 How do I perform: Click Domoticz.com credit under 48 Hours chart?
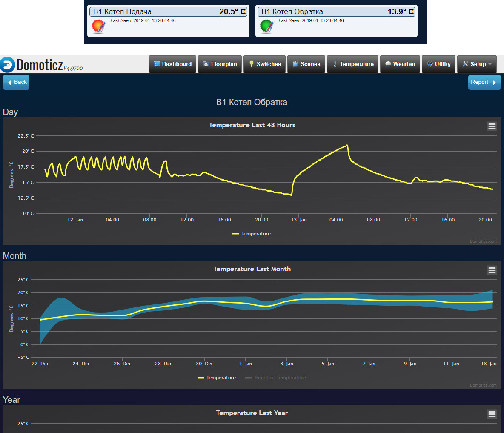click(483, 241)
